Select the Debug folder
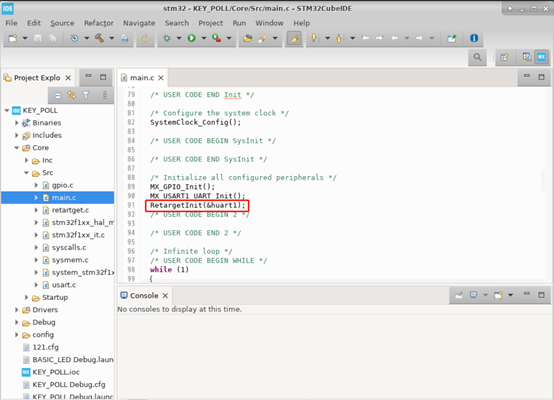The height and width of the screenshot is (400, 554). point(44,322)
